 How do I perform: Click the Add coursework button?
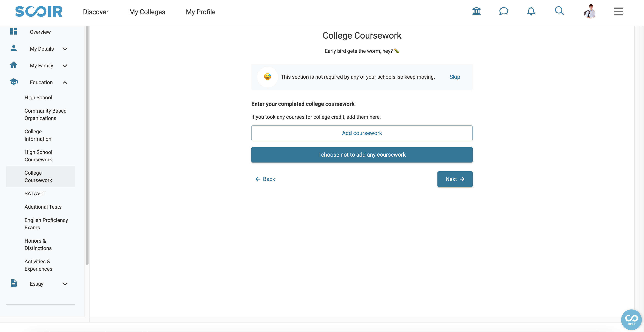click(362, 133)
